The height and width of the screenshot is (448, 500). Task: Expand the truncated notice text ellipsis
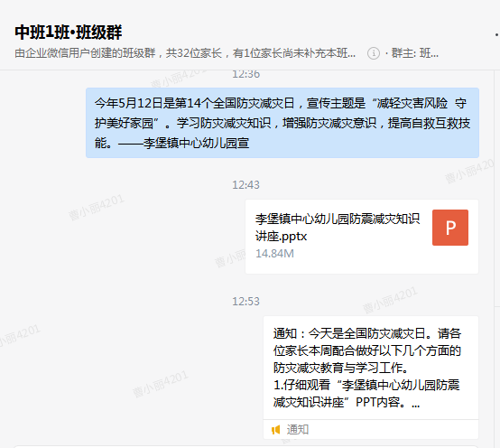(x=415, y=404)
